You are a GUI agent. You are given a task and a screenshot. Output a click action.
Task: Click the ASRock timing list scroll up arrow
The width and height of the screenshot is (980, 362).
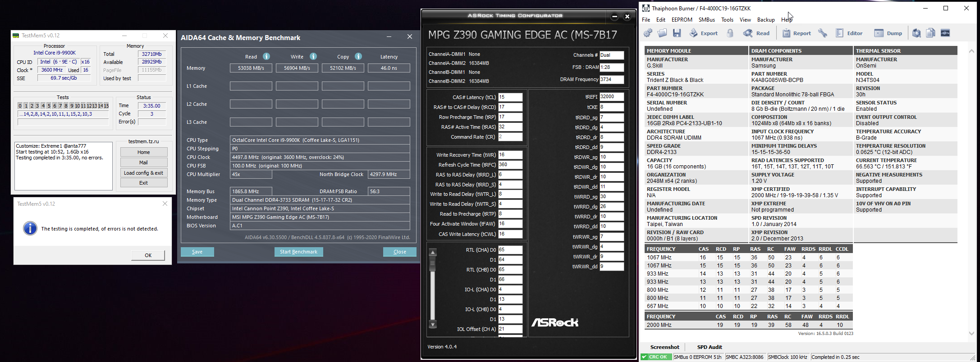pyautogui.click(x=433, y=253)
